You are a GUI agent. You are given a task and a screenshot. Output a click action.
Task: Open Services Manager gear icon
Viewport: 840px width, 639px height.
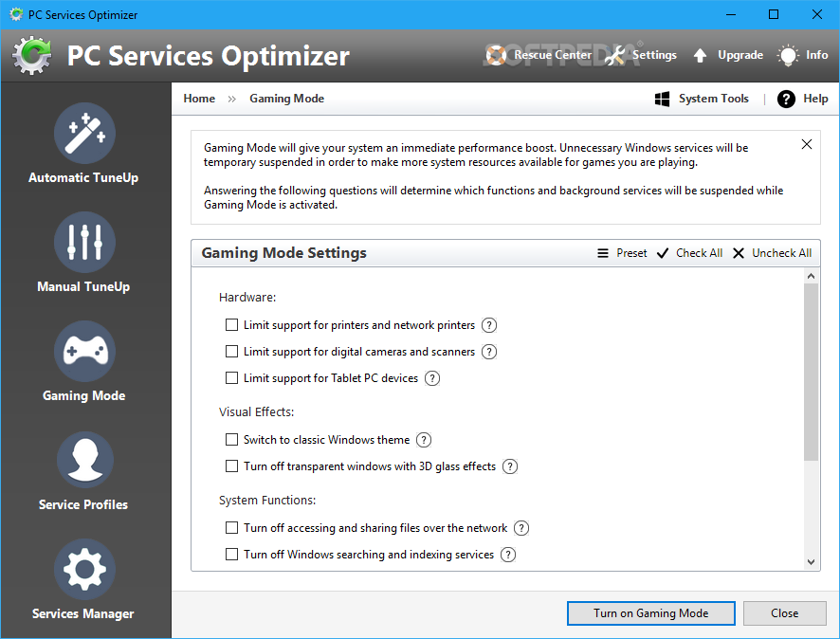pyautogui.click(x=84, y=570)
